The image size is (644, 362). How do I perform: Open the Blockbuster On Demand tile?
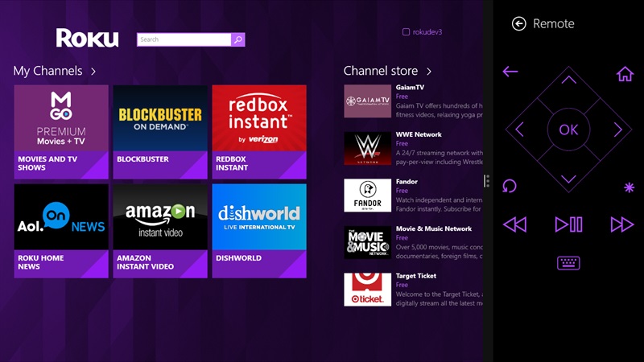tap(160, 132)
